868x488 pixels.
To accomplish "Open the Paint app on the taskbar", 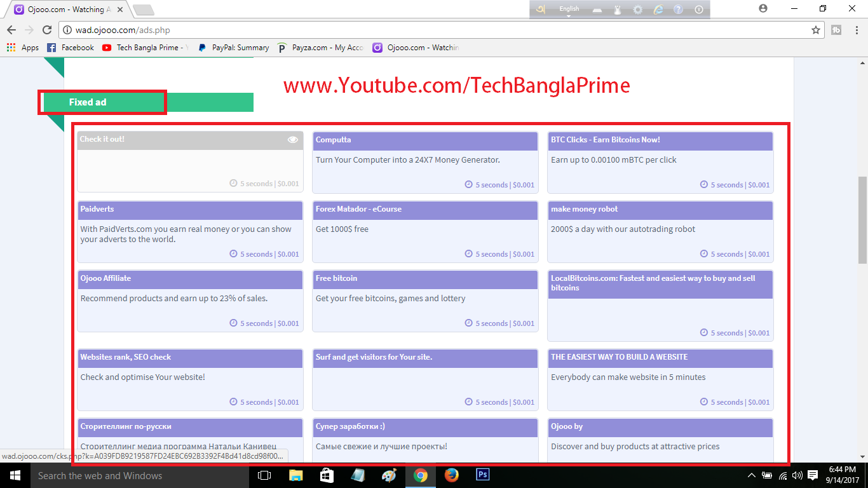I will point(389,475).
